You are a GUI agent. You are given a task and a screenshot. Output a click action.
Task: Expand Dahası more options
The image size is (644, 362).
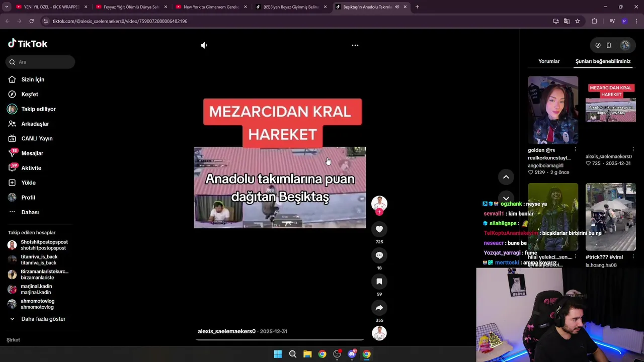(x=30, y=212)
